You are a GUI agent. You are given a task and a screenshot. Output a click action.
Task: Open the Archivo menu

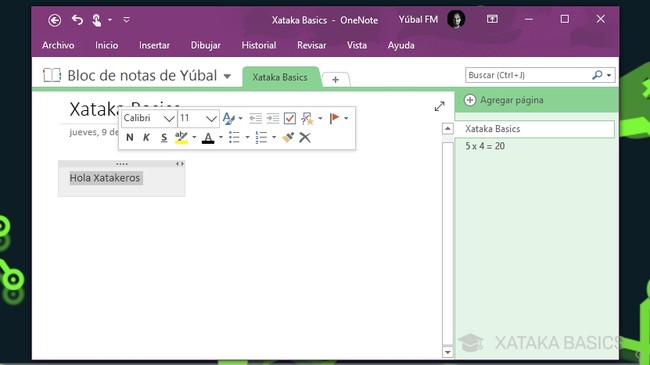(58, 45)
